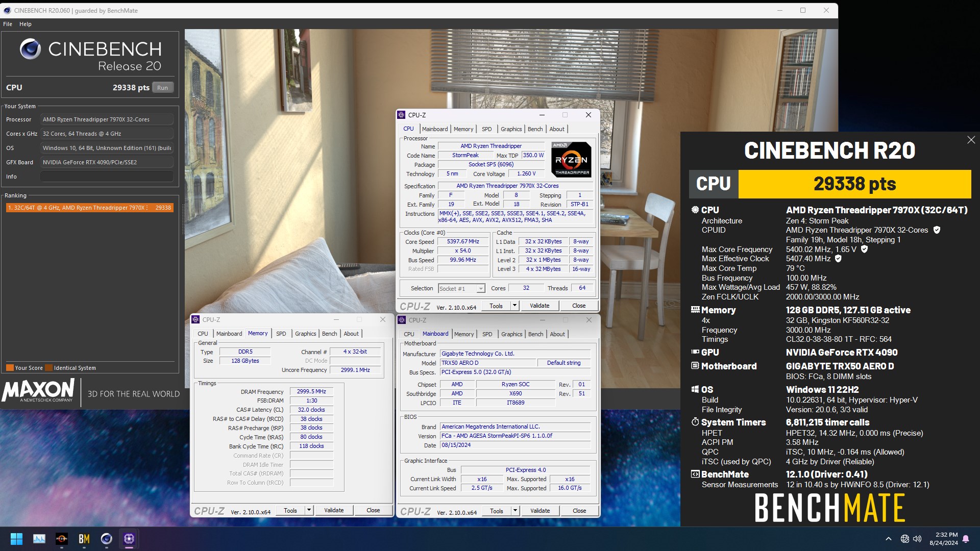
Task: Click Close button in Memory window
Action: tap(373, 510)
